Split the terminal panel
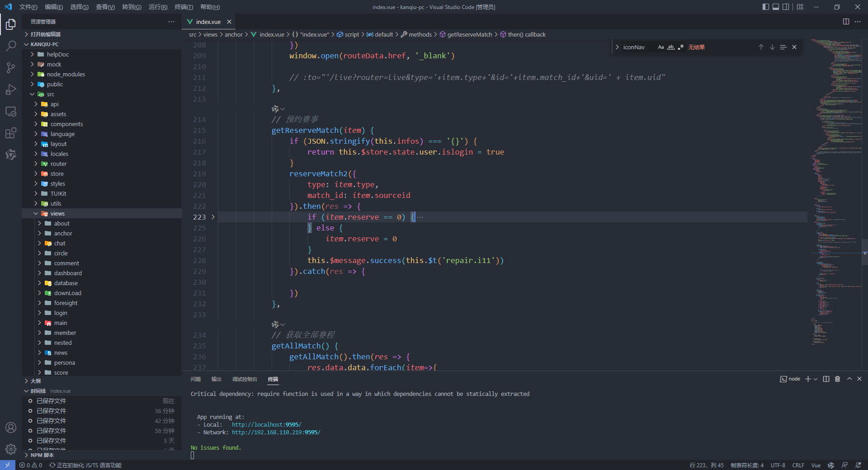The image size is (868, 470). point(826,379)
